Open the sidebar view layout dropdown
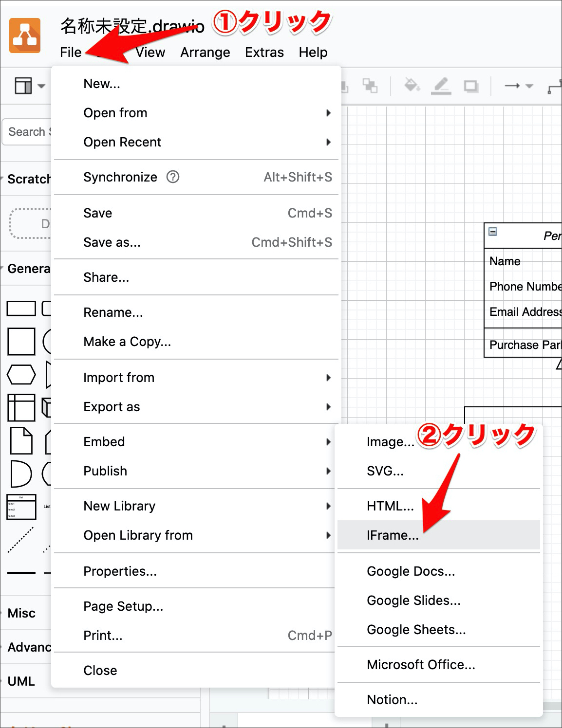 [29, 86]
